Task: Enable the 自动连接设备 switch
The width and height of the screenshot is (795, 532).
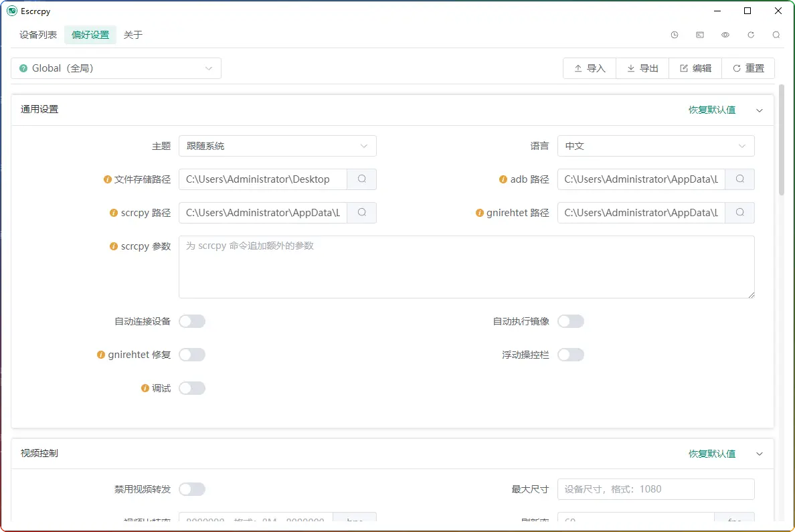Action: tap(192, 321)
